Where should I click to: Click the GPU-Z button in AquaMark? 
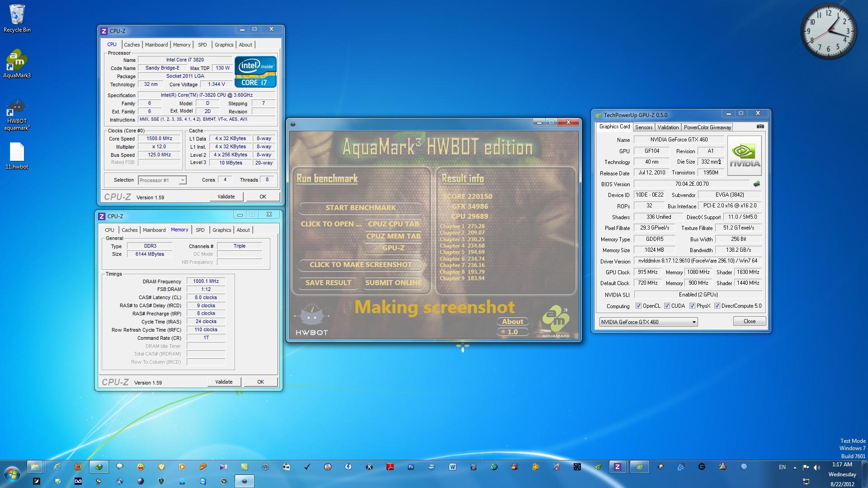coord(393,248)
